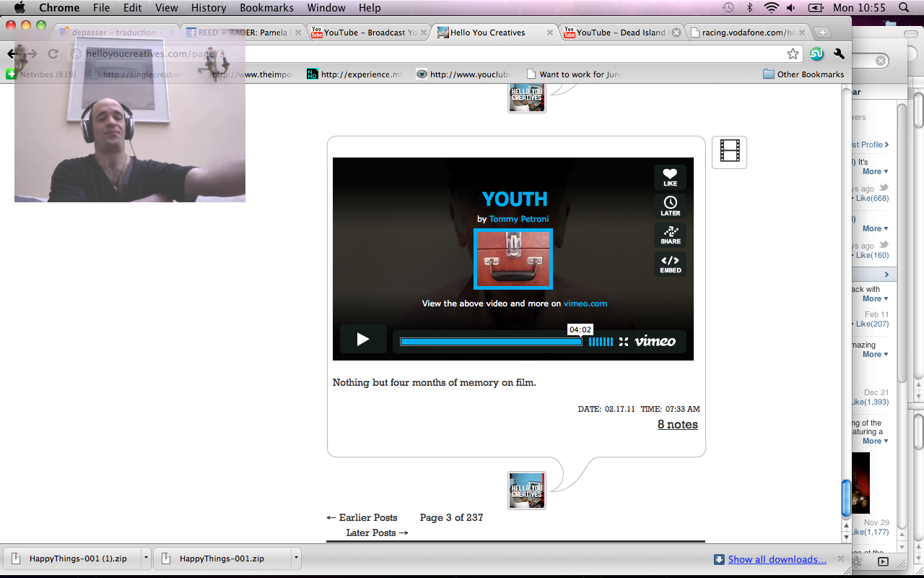Toggle fullscreen on the Vimeo player
Image resolution: width=924 pixels, height=578 pixels.
pyautogui.click(x=624, y=342)
